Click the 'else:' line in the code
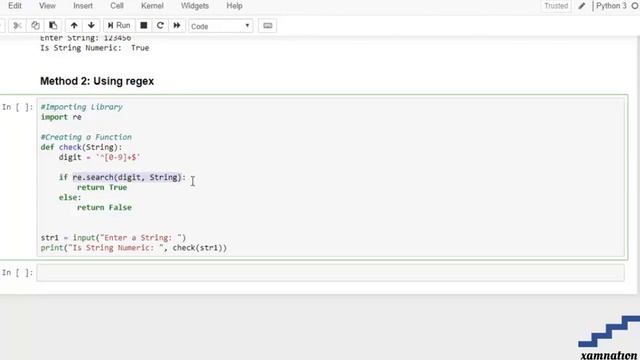Image resolution: width=640 pixels, height=360 pixels. tap(70, 198)
